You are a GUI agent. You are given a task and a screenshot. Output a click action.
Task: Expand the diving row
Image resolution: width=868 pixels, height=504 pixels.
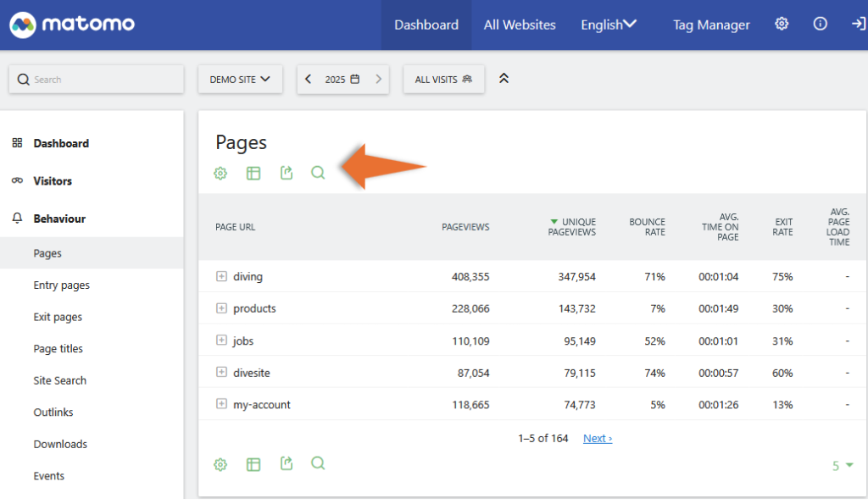pyautogui.click(x=221, y=276)
